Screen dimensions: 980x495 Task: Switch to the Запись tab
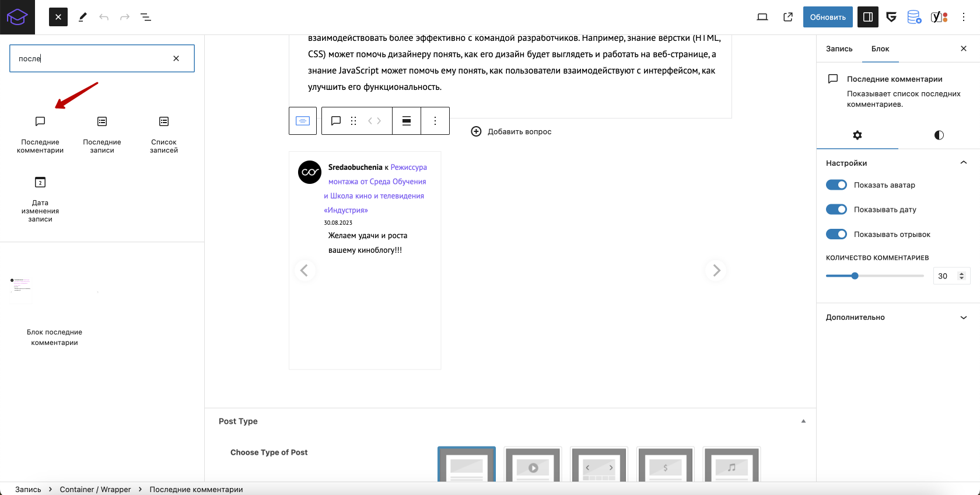tap(839, 49)
